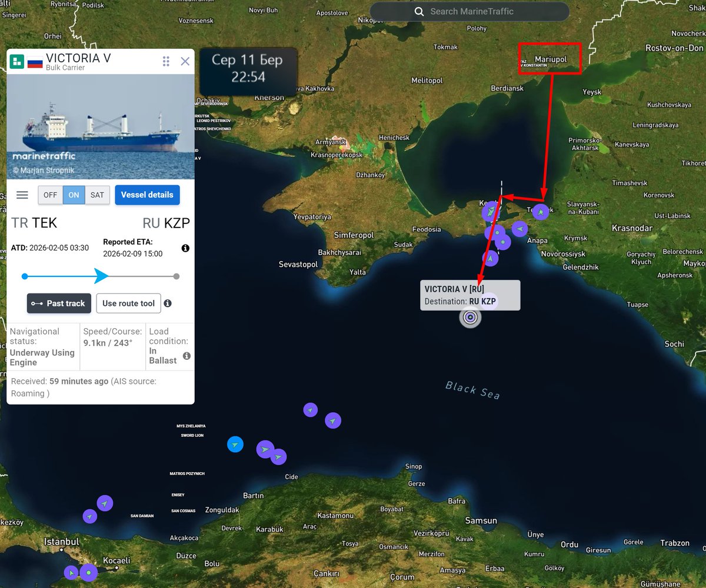Click the SWORD LION ship label
Screen dimensions: 706x588
[x=192, y=436]
